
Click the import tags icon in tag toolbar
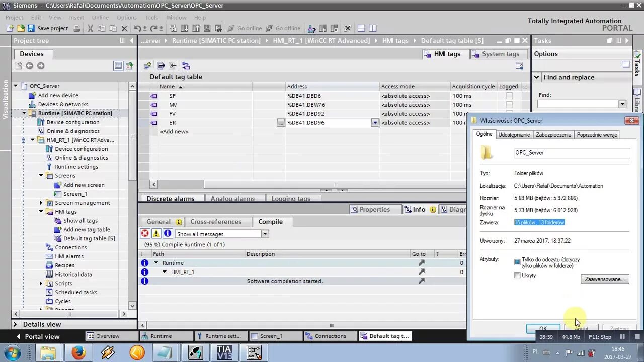pos(173,66)
